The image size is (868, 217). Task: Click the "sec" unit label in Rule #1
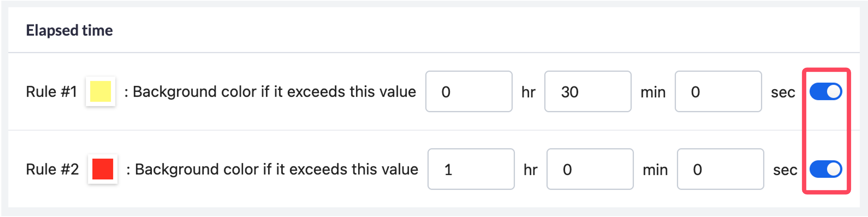[x=783, y=92]
